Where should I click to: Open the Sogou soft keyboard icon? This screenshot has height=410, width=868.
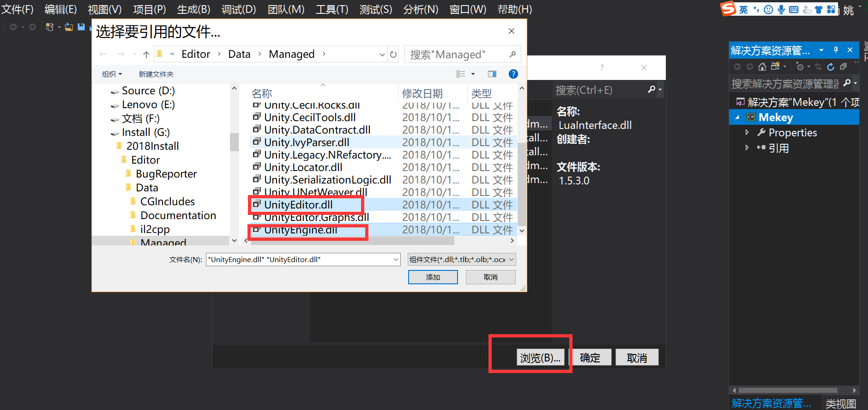coord(794,9)
